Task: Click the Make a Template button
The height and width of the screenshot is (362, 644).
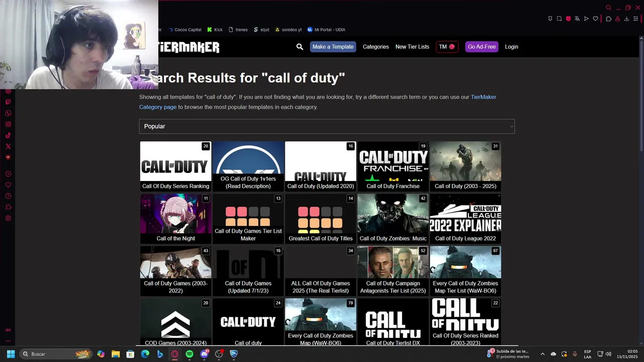Action: point(333,47)
